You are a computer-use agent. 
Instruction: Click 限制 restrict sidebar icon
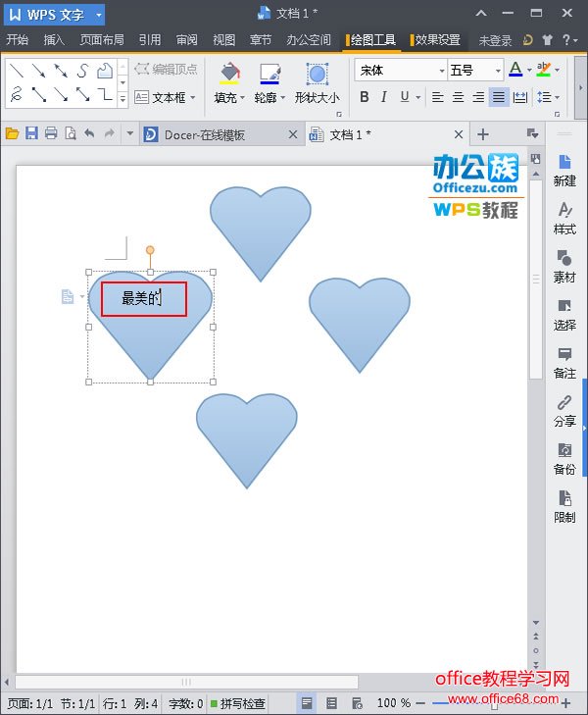point(564,507)
